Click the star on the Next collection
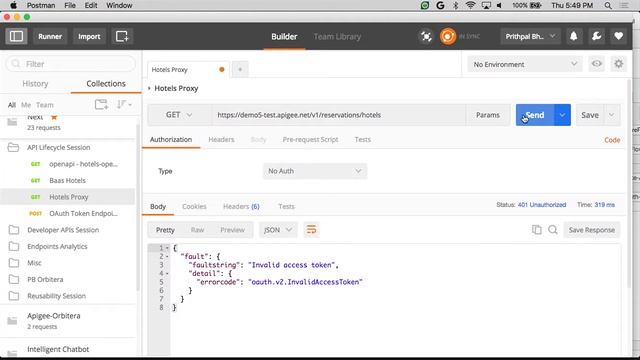 pyautogui.click(x=54, y=118)
